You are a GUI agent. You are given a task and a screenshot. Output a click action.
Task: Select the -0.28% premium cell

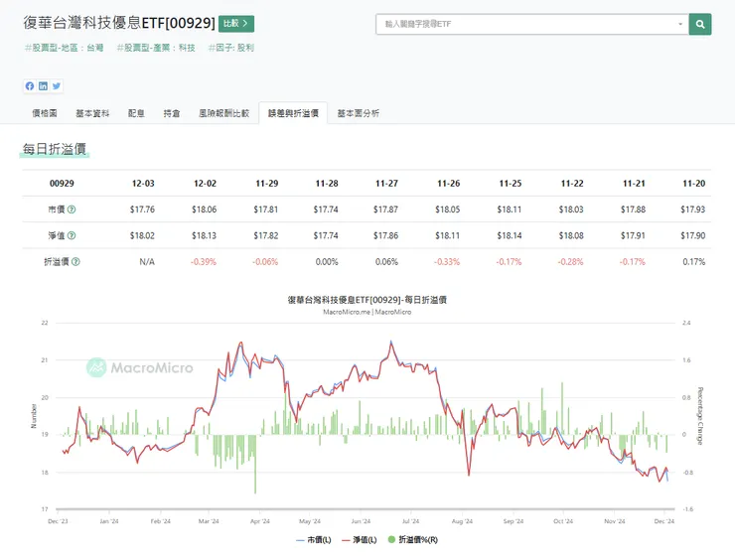[x=570, y=262]
